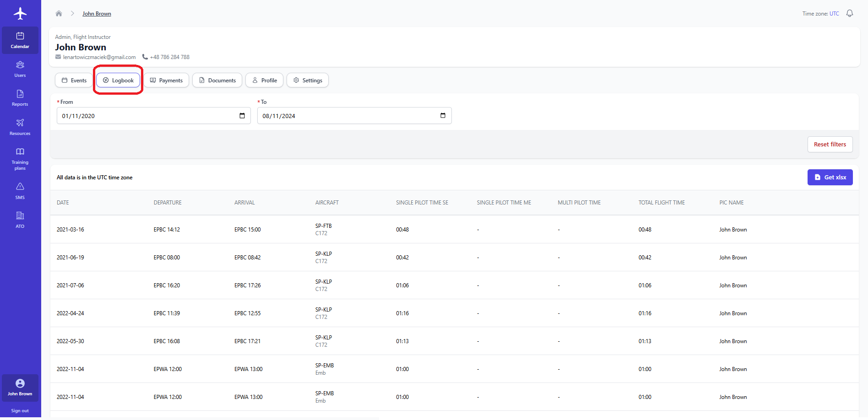Viewport: 868px width, 420px height.
Task: Click the AIRCRAFT column header
Action: click(x=327, y=203)
